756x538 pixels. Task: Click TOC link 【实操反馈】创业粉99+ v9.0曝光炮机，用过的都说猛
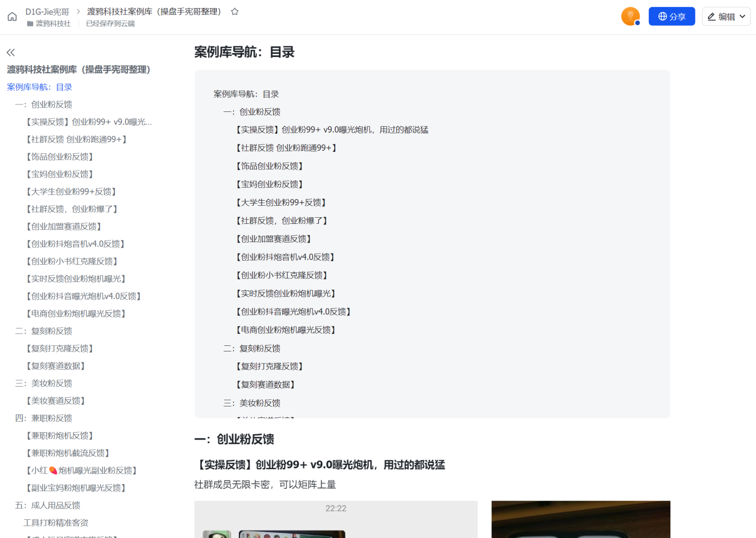[x=331, y=130]
